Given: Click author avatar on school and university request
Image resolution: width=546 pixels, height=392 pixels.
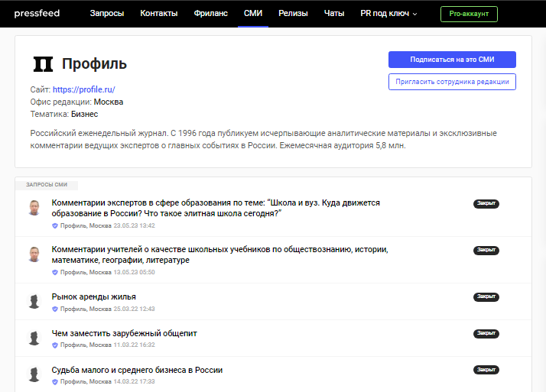Looking at the screenshot, I should pos(34,208).
